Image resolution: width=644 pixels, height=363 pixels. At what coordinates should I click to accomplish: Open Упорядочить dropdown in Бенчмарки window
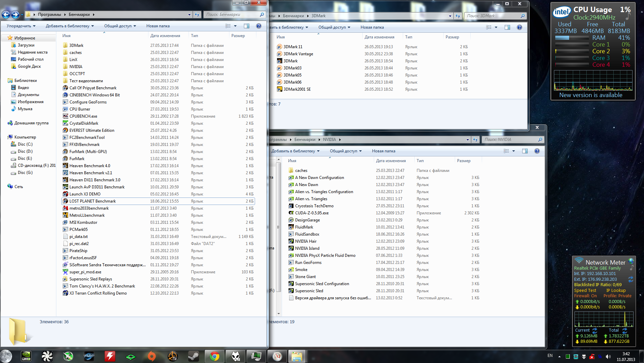tap(21, 26)
